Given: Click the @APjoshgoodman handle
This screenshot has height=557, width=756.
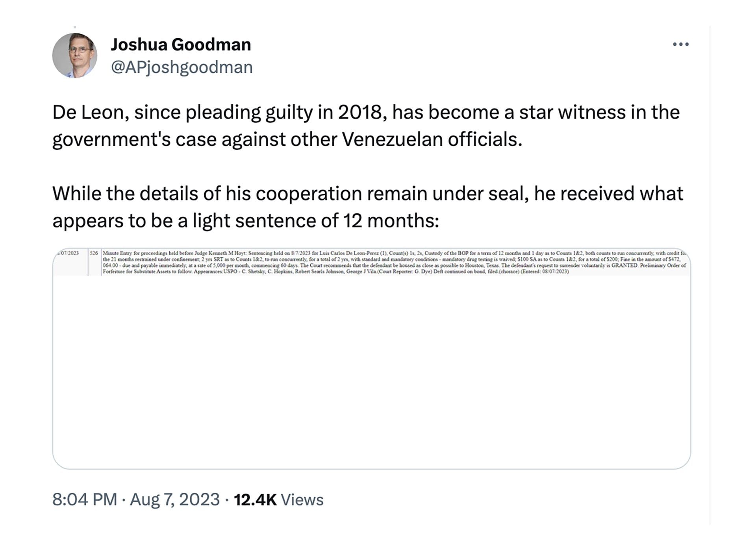Looking at the screenshot, I should [182, 67].
